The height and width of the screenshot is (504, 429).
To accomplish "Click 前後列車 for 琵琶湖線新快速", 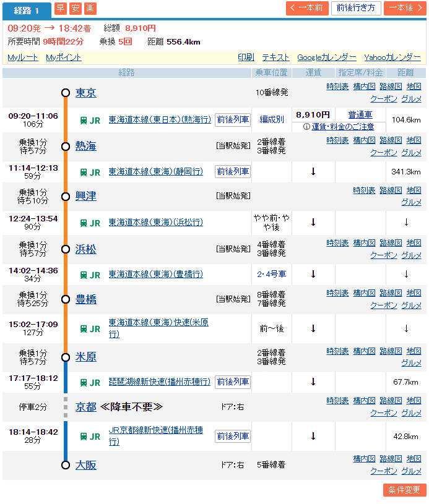I will point(233,382).
